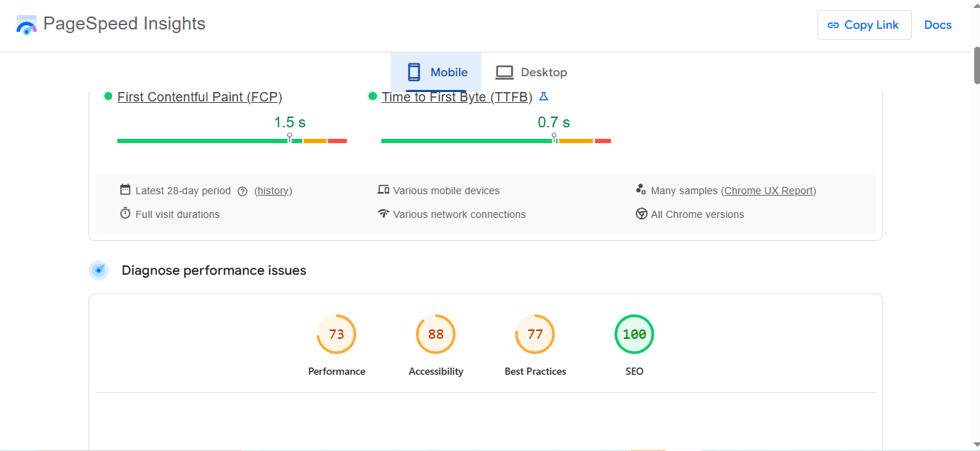
Task: Click the First Contentful Paint heading link
Action: click(199, 96)
